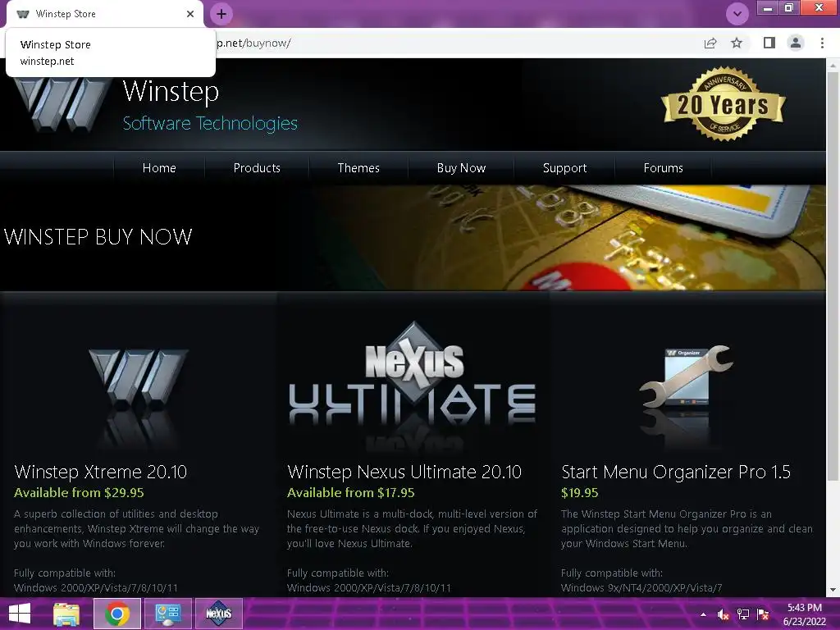Select the Winstep Store browser tab

pos(104,14)
